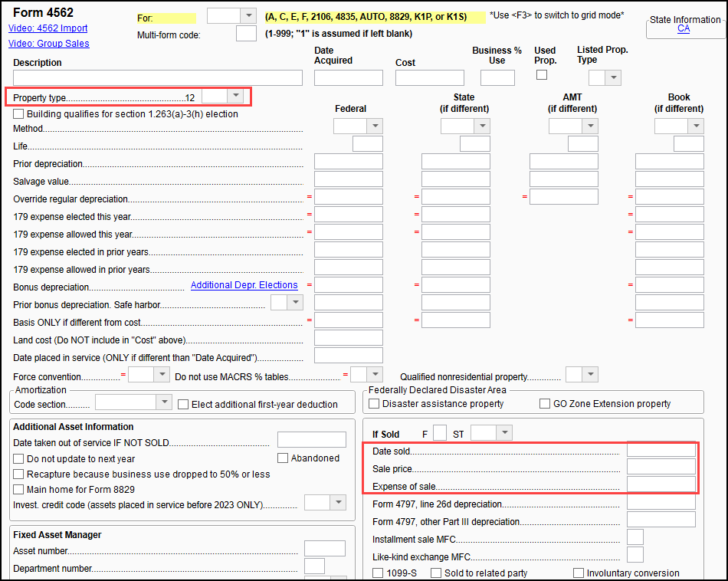Click the Multi-form code box

point(246,34)
